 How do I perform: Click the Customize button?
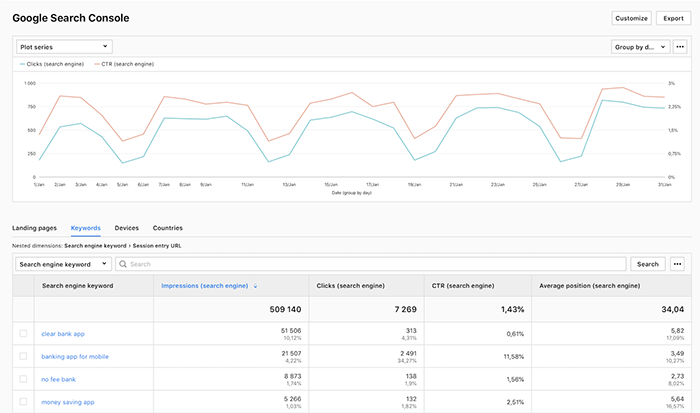pyautogui.click(x=631, y=18)
